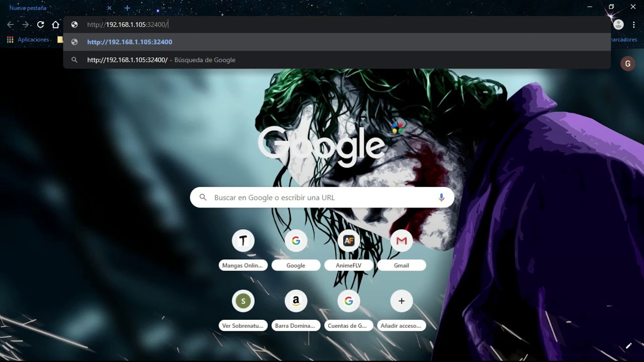Click the browser forward arrow
The width and height of the screenshot is (644, 362).
26,25
